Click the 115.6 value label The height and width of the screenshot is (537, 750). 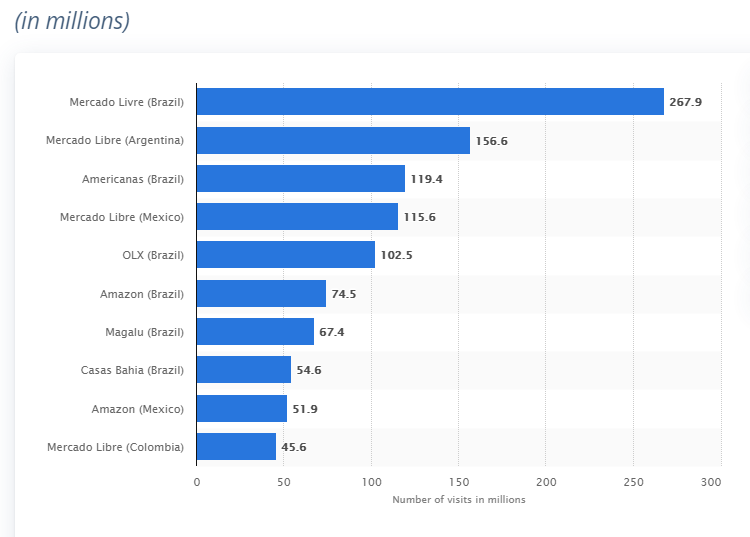tap(419, 217)
